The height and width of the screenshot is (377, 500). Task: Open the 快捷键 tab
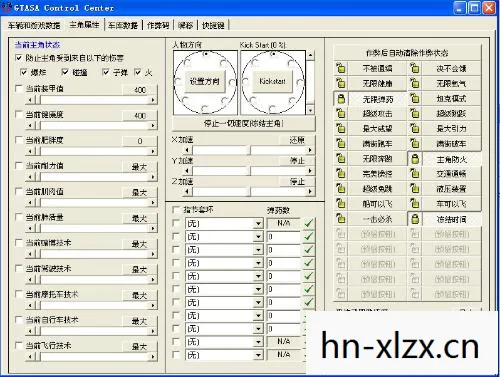click(213, 25)
